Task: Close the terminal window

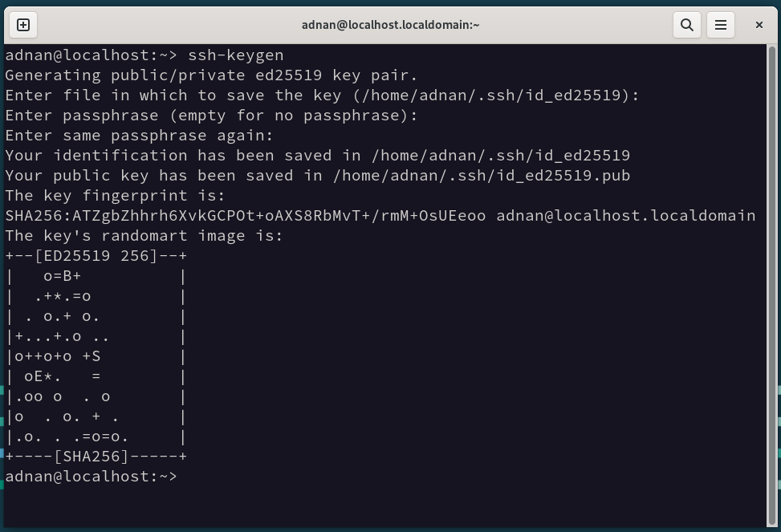Action: pos(759,25)
